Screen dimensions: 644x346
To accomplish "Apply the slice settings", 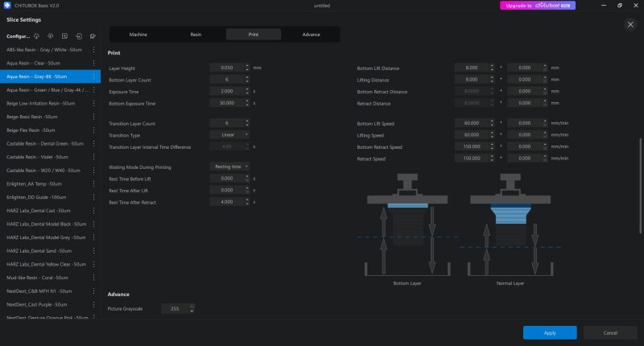I will pos(550,333).
